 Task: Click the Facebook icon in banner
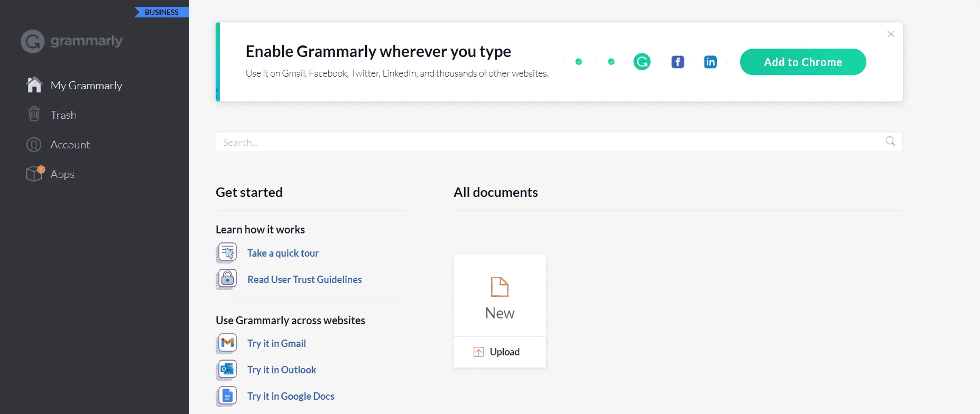678,62
